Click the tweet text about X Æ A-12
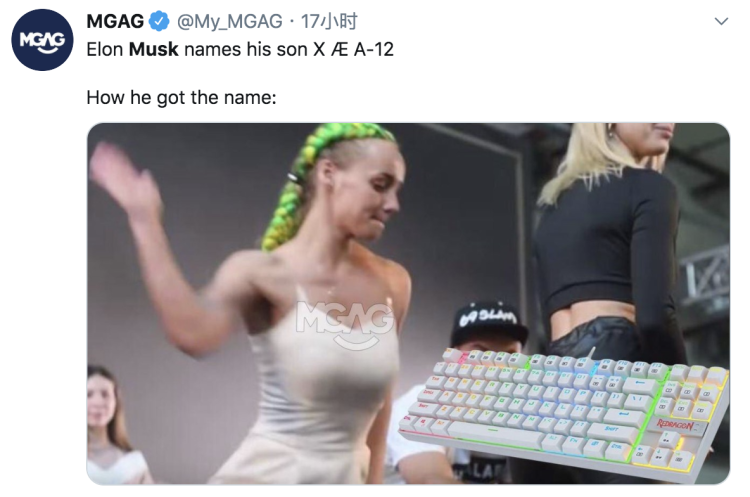This screenshot has height=497, width=750. (x=240, y=49)
